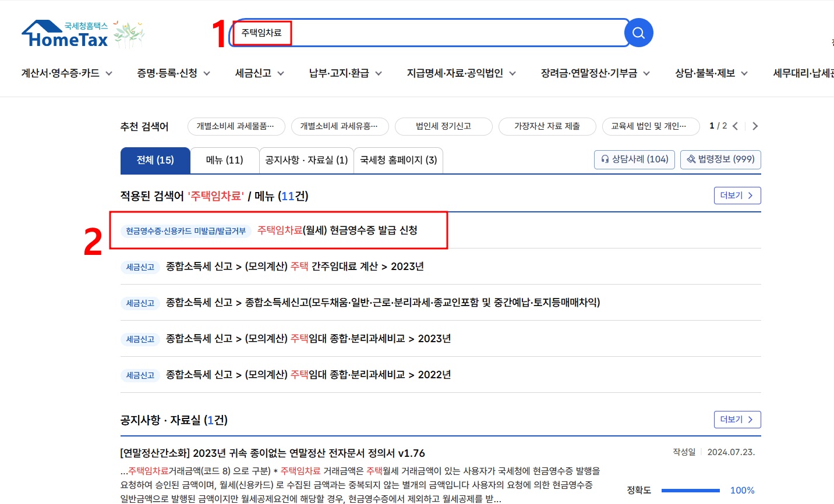Open 법령정보 (999) results
This screenshot has width=834, height=504.
[x=720, y=159]
